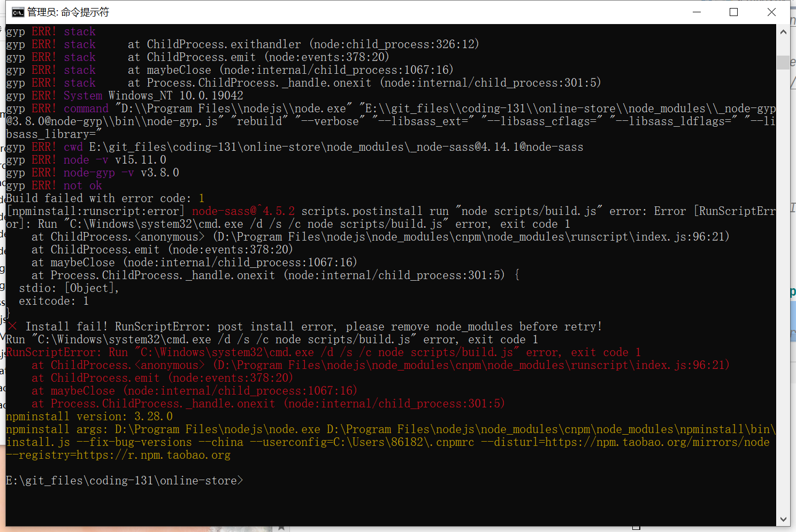The image size is (796, 532).
Task: Click the scrollbar up arrow
Action: point(783,32)
